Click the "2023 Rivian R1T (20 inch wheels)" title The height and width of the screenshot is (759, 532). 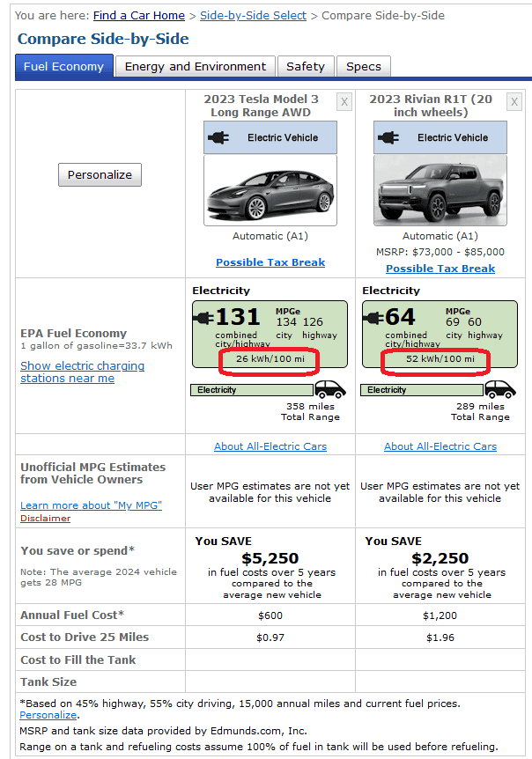[x=431, y=106]
